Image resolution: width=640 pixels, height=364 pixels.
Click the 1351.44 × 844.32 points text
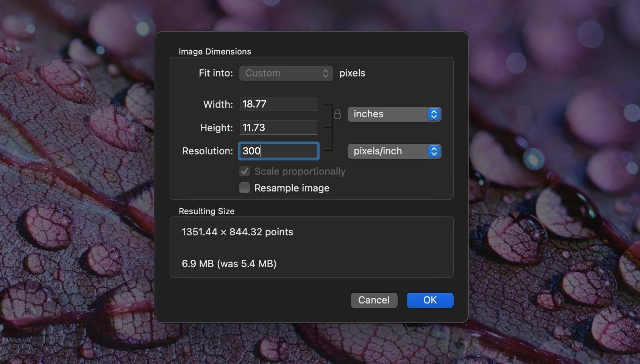[x=237, y=232]
